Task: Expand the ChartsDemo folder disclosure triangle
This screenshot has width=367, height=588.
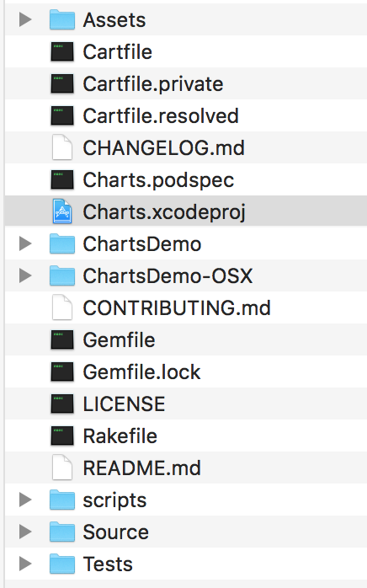Action: 25,243
